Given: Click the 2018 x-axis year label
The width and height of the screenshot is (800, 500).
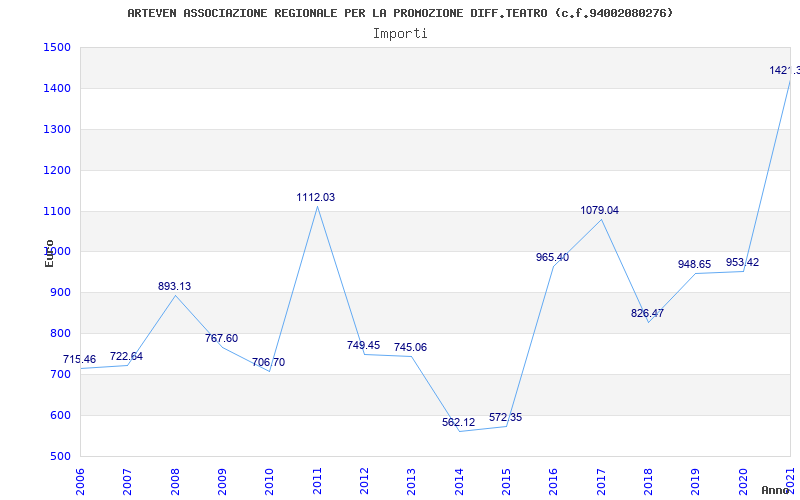Looking at the screenshot, I should [648, 482].
